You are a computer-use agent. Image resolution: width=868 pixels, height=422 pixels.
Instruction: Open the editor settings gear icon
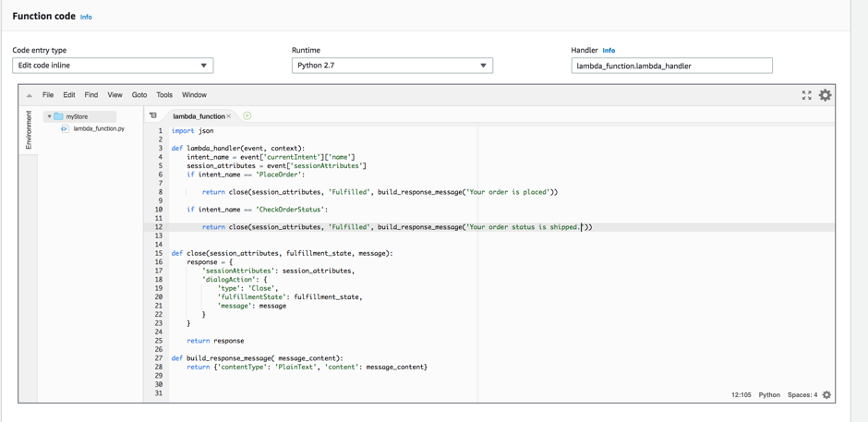826,95
